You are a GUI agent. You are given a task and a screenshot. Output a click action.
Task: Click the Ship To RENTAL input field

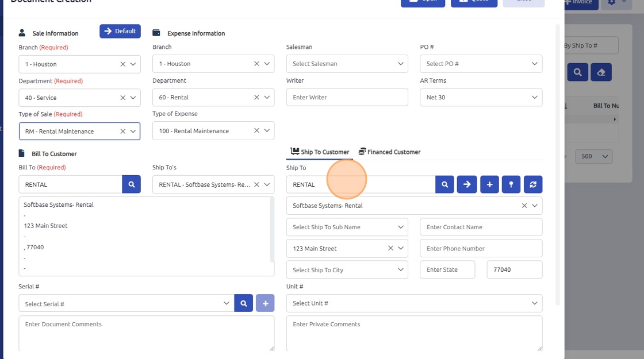pos(361,184)
